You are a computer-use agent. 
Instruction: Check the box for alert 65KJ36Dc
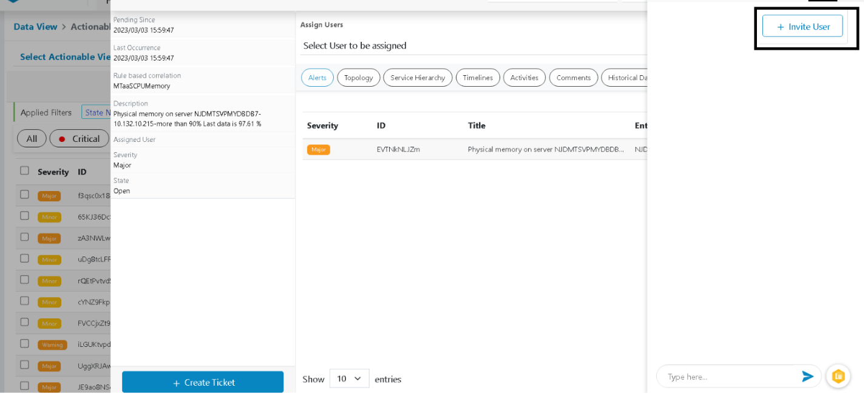(24, 216)
